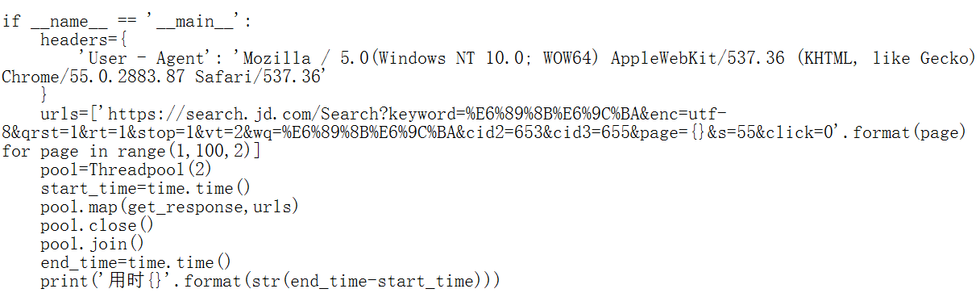Click the print('用时{}') statement
Image resolution: width=980 pixels, height=293 pixels.
click(x=270, y=281)
